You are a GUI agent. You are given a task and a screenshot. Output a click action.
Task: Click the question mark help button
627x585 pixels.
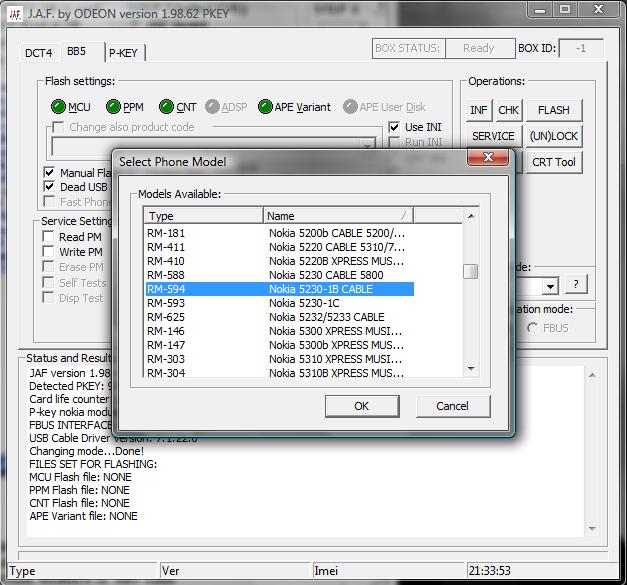(x=576, y=284)
